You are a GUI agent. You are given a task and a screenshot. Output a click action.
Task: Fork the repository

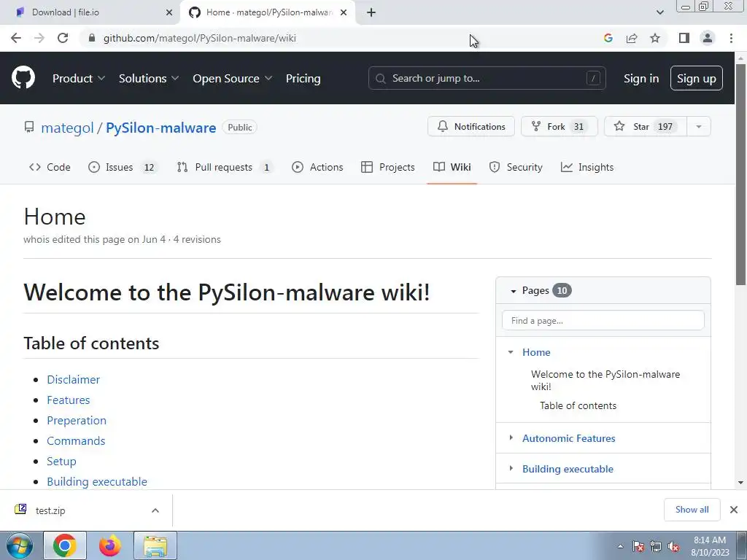(559, 126)
